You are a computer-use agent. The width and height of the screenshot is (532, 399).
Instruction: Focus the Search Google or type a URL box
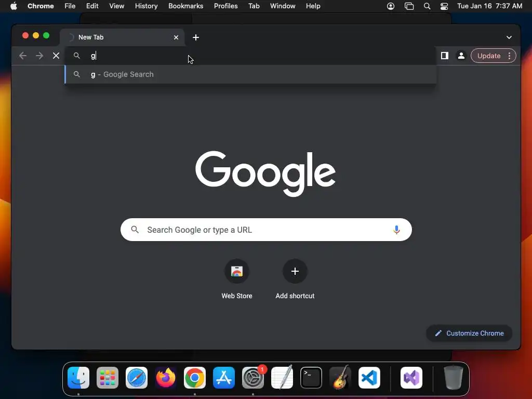coord(266,230)
